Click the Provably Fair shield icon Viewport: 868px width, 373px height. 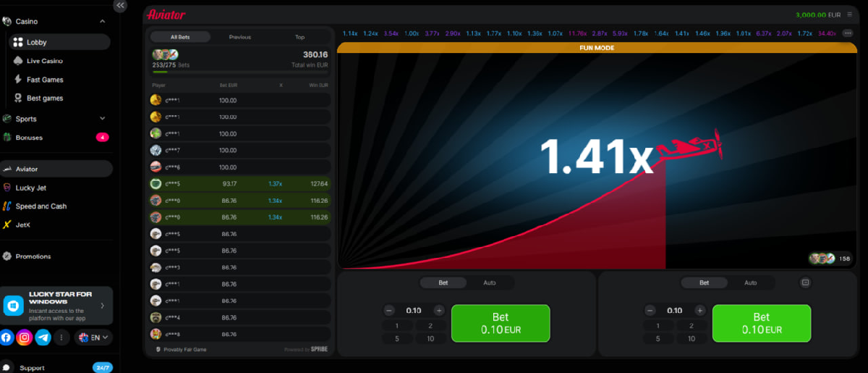tap(159, 349)
